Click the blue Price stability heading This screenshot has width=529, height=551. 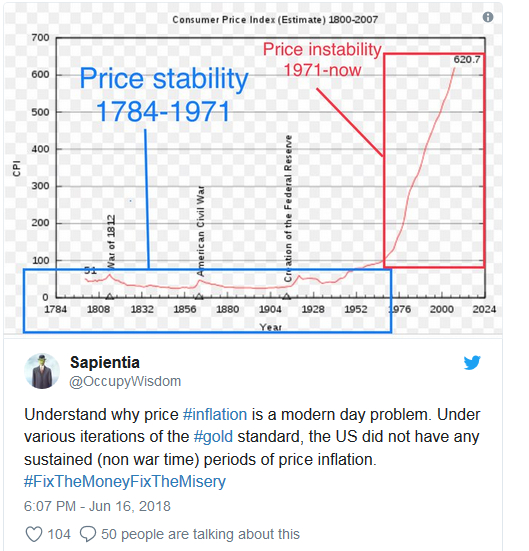pyautogui.click(x=164, y=95)
